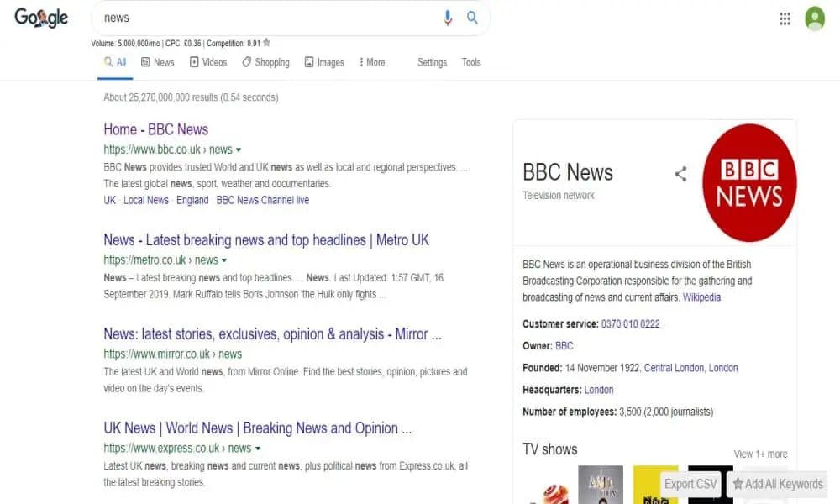Click the Television network subtitle

click(559, 196)
